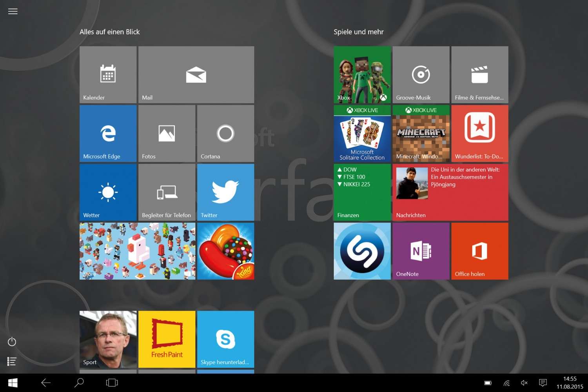
Task: Go back with the taskbar back arrow
Action: click(46, 383)
